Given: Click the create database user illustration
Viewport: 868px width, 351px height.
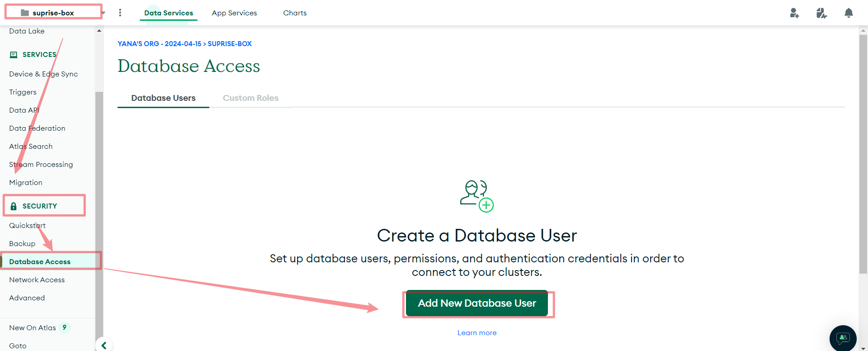Looking at the screenshot, I should point(477,196).
